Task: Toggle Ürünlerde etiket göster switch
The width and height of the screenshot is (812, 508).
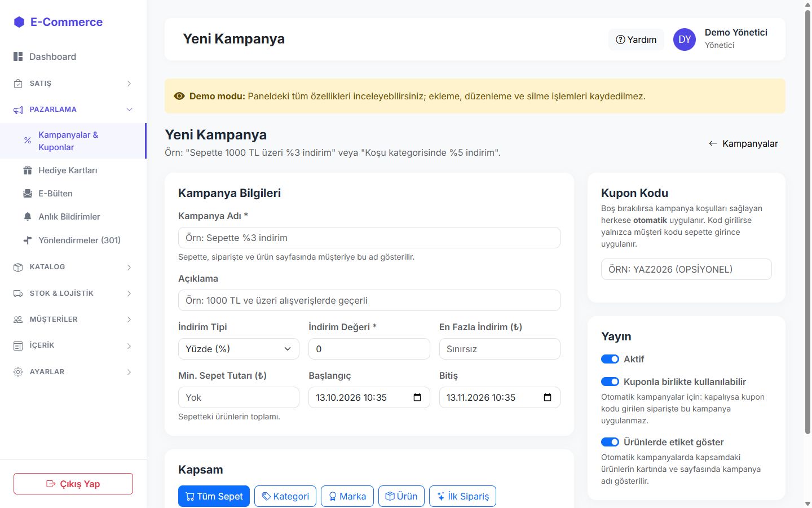Action: [610, 442]
